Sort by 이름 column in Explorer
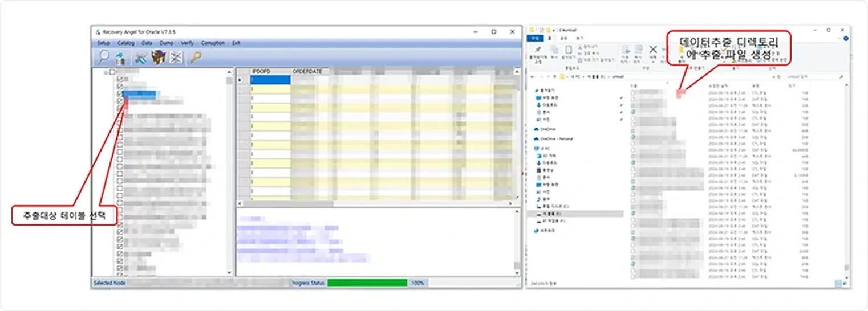 [633, 85]
